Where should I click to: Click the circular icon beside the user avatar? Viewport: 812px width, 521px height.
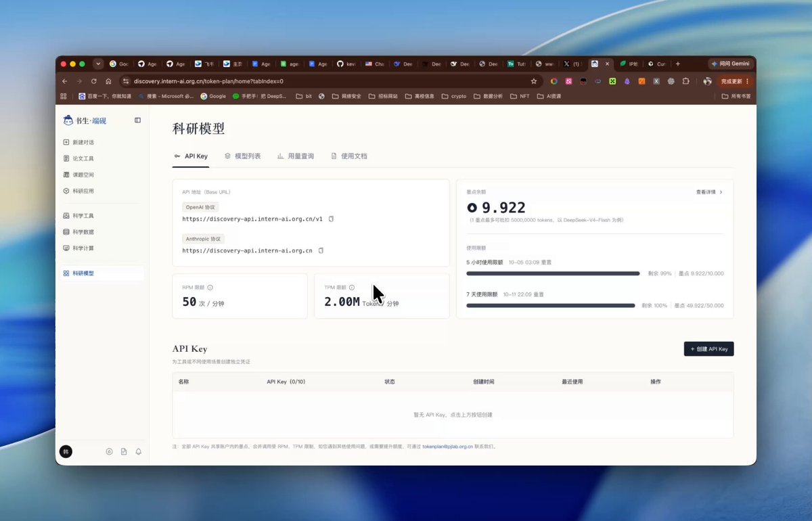pos(109,451)
